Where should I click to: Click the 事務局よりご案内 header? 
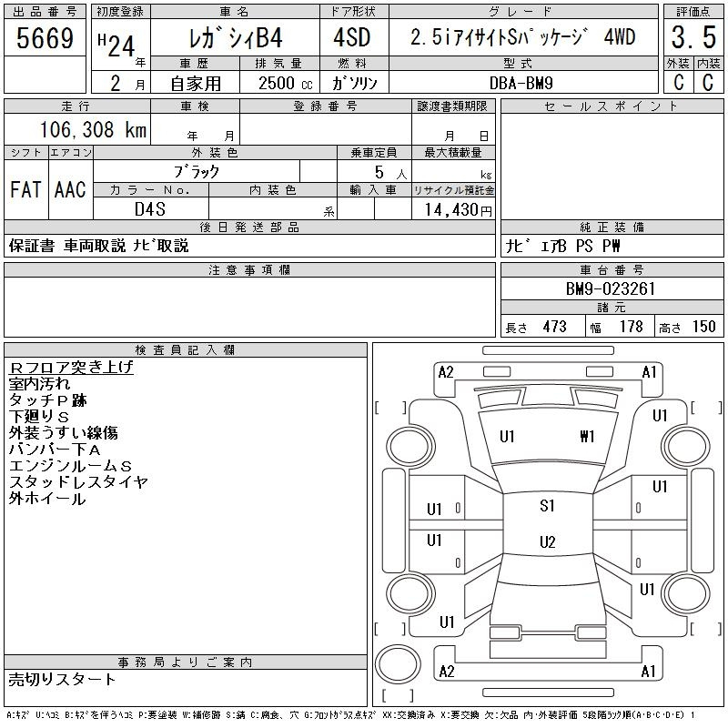(186, 662)
